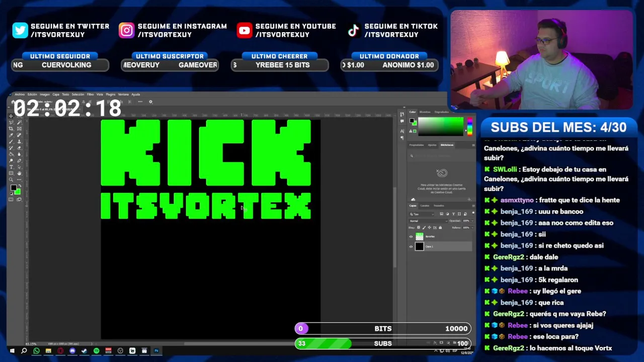Screen dimensions: 644x362
Task: Open the Archivo menu
Action: pos(20,94)
